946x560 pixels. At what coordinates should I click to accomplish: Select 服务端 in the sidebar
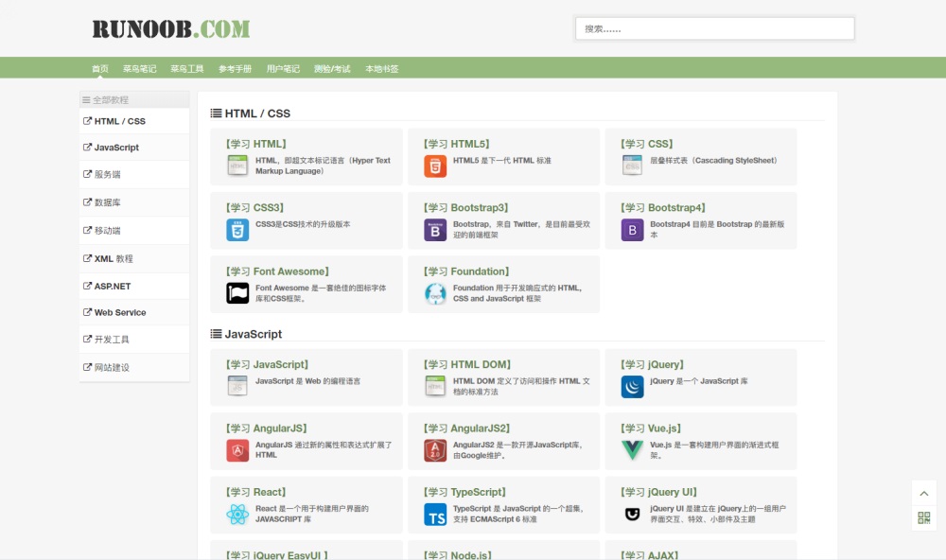point(134,174)
